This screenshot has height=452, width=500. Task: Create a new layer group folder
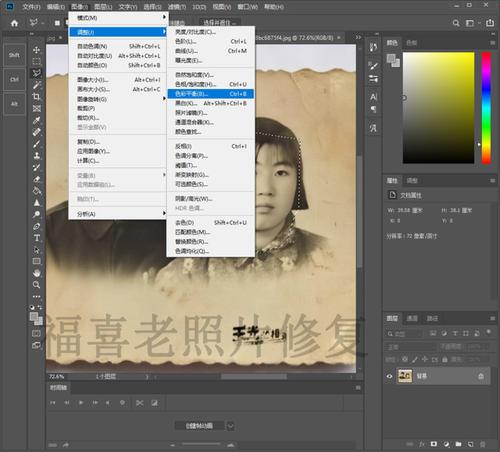click(458, 444)
